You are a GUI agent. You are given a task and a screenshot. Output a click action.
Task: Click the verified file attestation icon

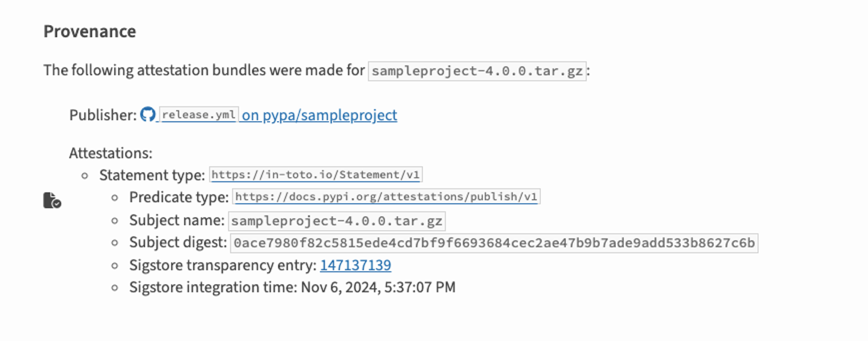click(x=52, y=200)
